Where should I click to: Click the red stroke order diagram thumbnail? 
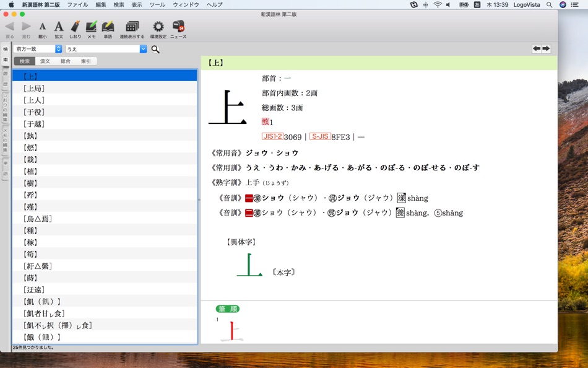231,330
